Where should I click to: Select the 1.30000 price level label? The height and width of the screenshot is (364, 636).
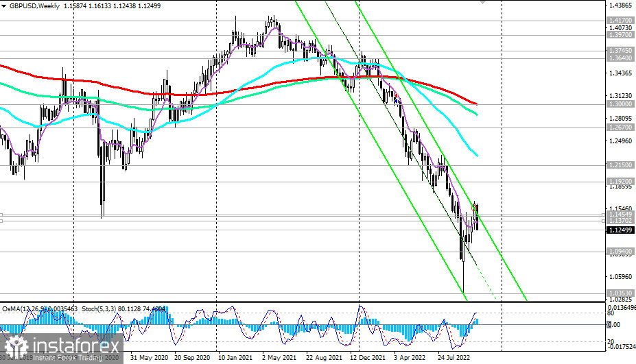coord(620,104)
